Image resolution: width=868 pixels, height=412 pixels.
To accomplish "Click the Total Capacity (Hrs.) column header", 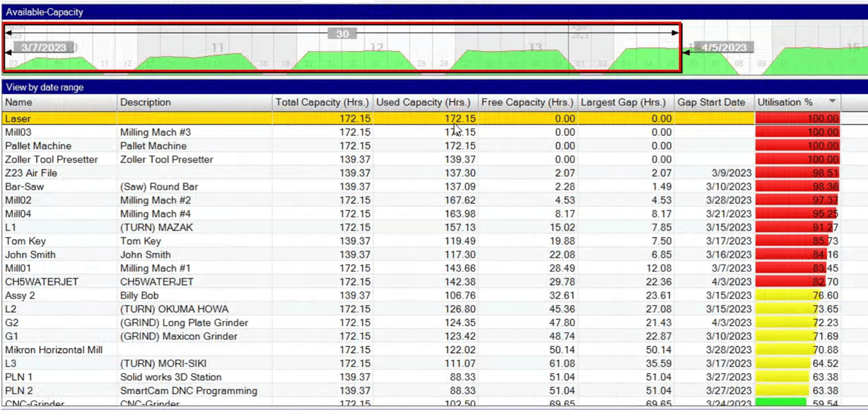I will click(x=322, y=102).
